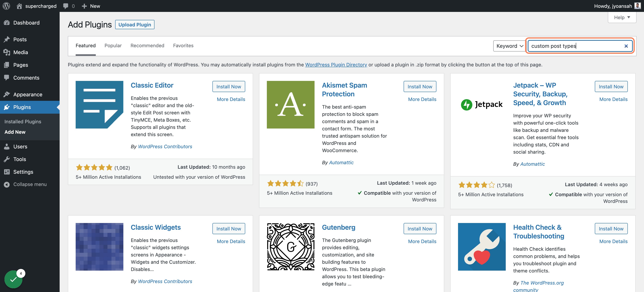Click the custom post types search field
Viewport: 644px width, 292px height.
pos(575,46)
